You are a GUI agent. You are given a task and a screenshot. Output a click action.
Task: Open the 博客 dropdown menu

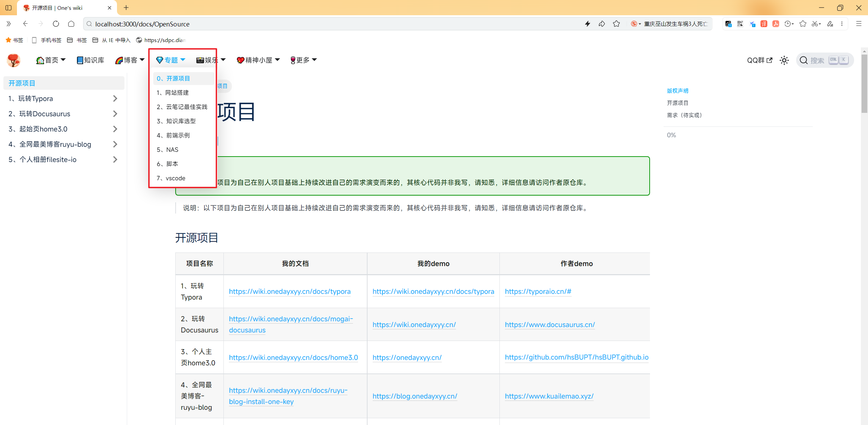(x=130, y=60)
